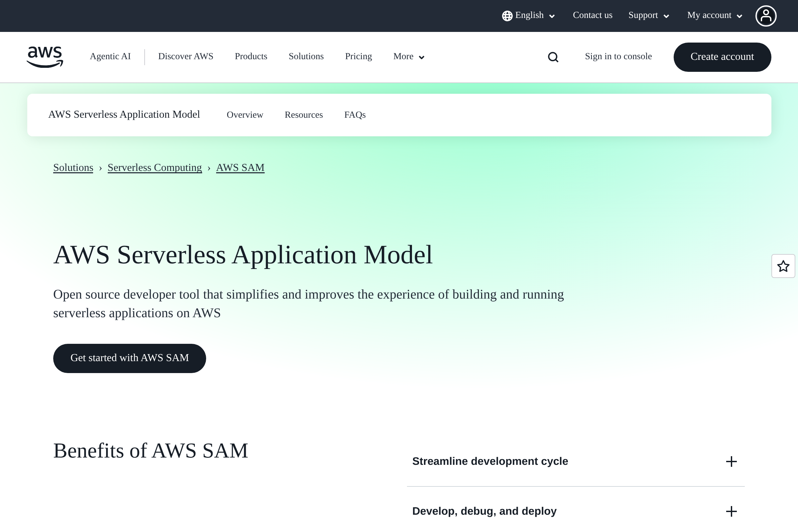Click plus icon for Develop, debug, and deploy

[731, 511]
